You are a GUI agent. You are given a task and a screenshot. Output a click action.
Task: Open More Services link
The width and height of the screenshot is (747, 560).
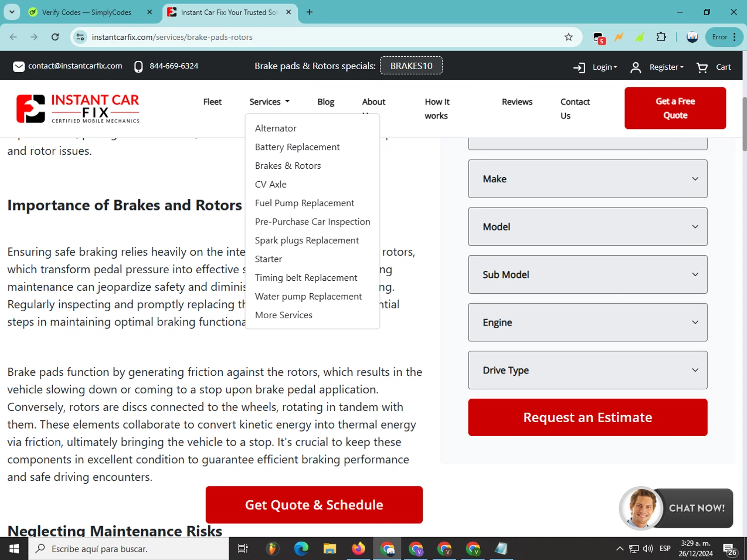point(283,315)
